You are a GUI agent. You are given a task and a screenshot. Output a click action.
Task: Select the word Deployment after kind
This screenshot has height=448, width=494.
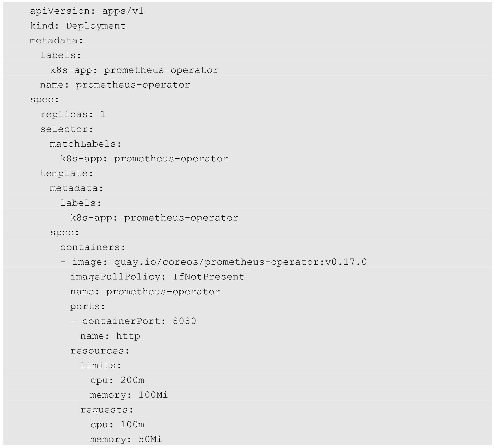(96, 26)
